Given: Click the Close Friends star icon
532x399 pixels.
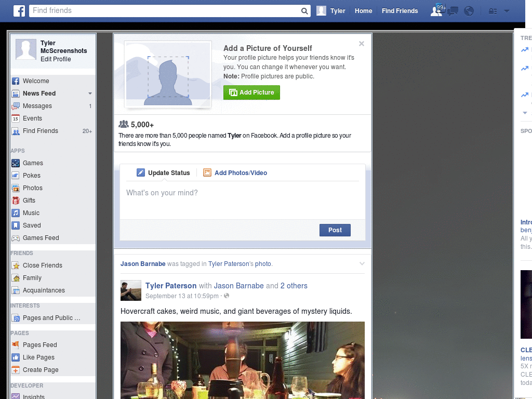Looking at the screenshot, I should click(x=16, y=265).
